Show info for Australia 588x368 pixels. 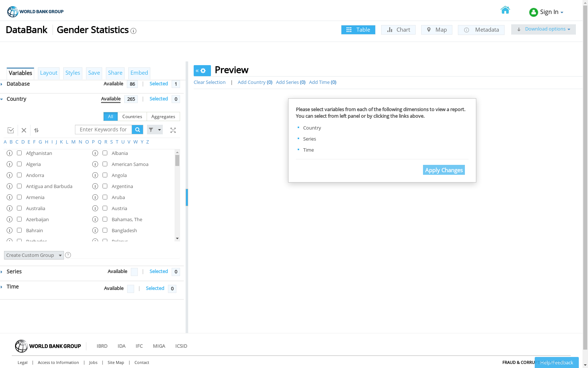[x=10, y=208]
